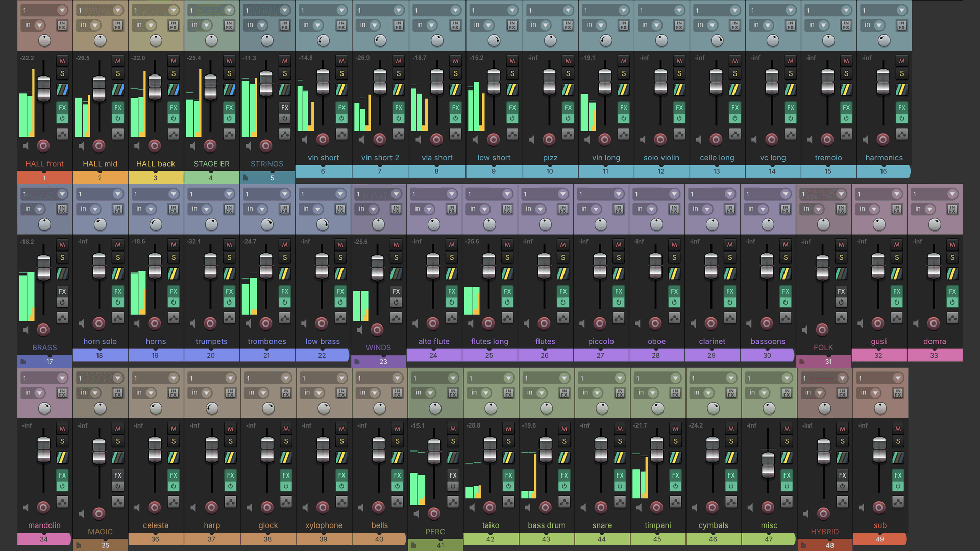The image size is (980, 551).
Task: Click the input FX icon on harmonics track
Action: [902, 25]
